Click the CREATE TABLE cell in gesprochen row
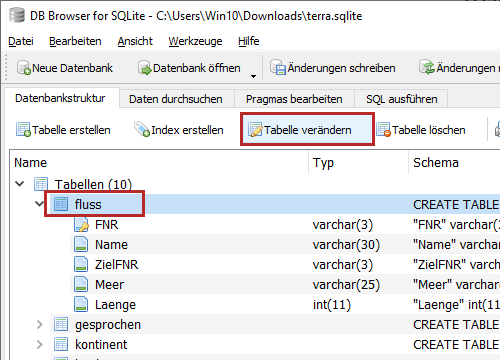Screen dimensions: 500x360 tap(456, 324)
